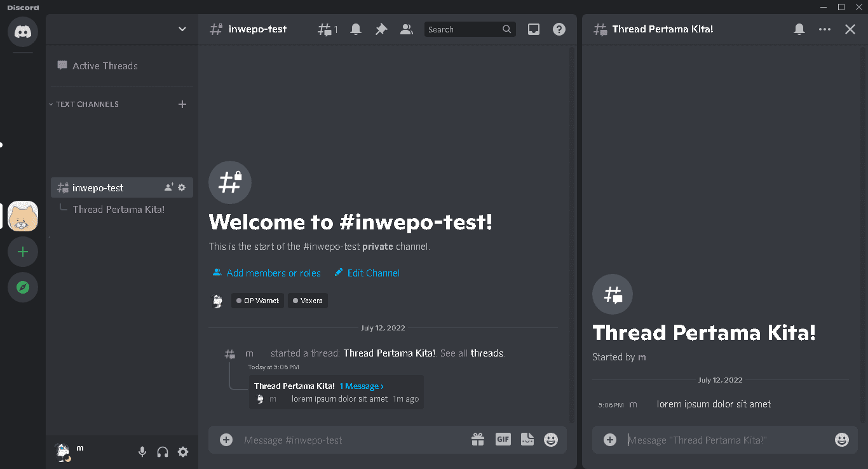Focus the thread message input
The width and height of the screenshot is (868, 469).
coord(728,440)
